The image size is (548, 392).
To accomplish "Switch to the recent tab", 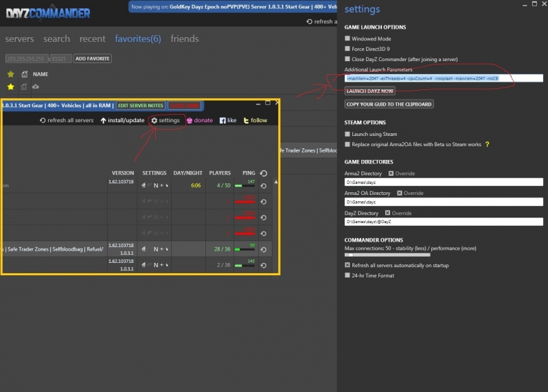I will (x=92, y=38).
